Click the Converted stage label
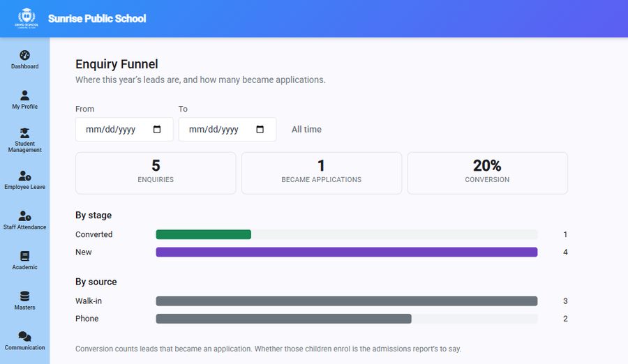This screenshot has width=628, height=364. pyautogui.click(x=94, y=234)
